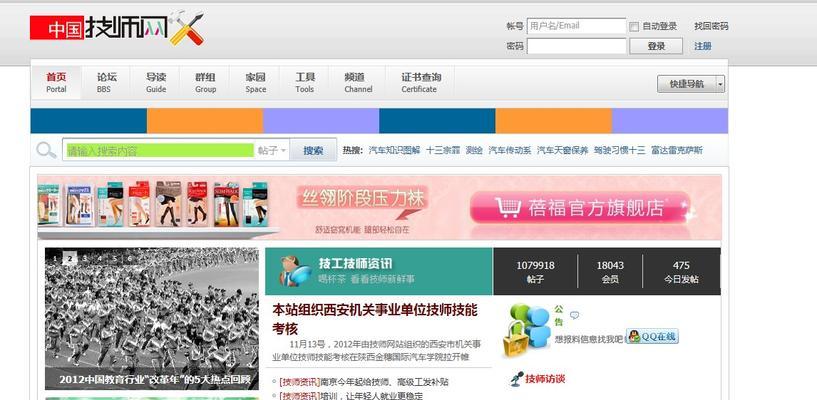The height and width of the screenshot is (400, 817).
Task: Open the 导读 Guide tab
Action: (155, 83)
